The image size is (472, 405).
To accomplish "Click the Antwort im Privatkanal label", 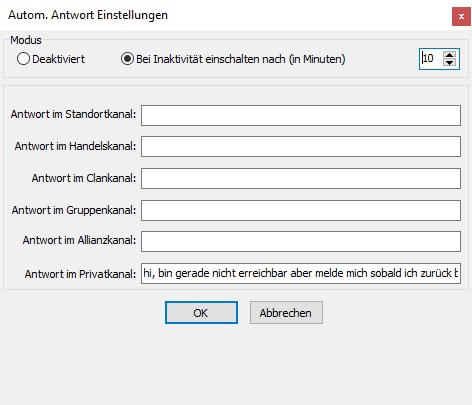I will click(x=80, y=274).
